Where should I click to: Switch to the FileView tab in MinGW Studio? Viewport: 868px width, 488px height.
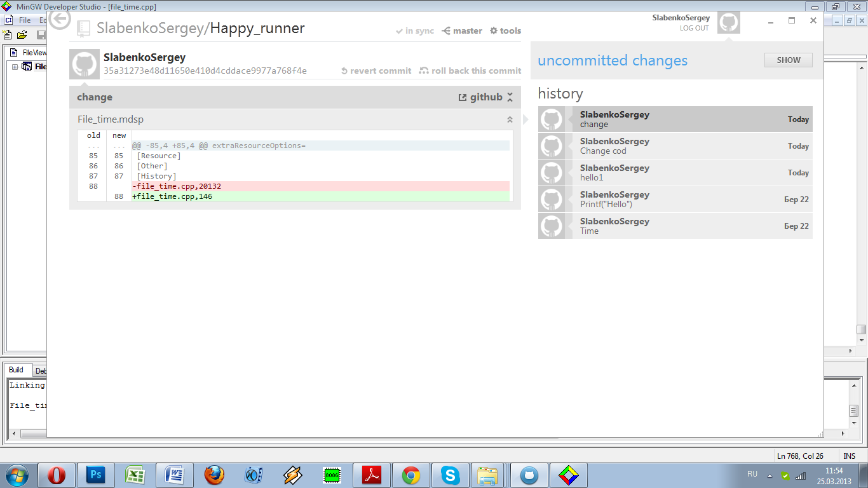[x=29, y=53]
